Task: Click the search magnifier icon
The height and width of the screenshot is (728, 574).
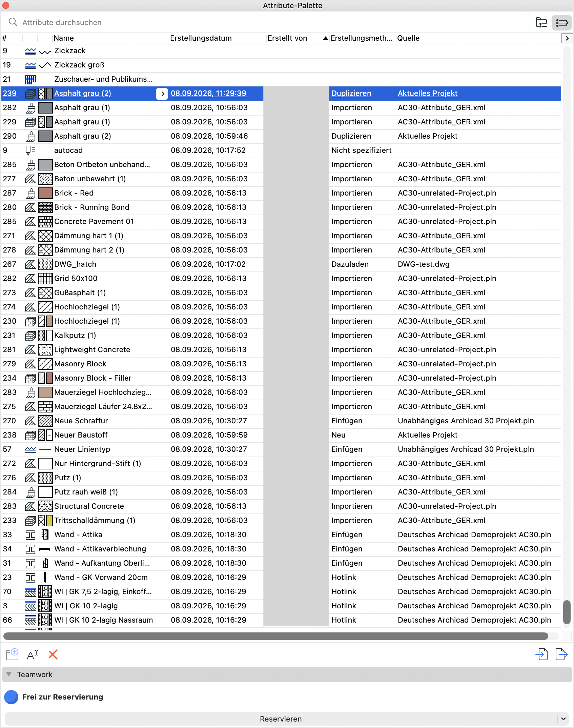Action: pyautogui.click(x=13, y=22)
